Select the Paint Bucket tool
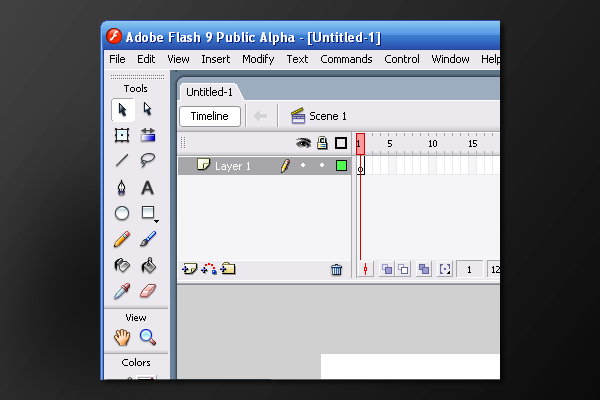The width and height of the screenshot is (600, 400). pyautogui.click(x=148, y=265)
